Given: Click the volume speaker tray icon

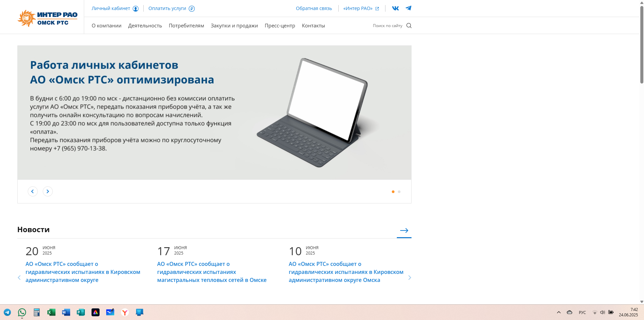Looking at the screenshot, I should (602, 312).
